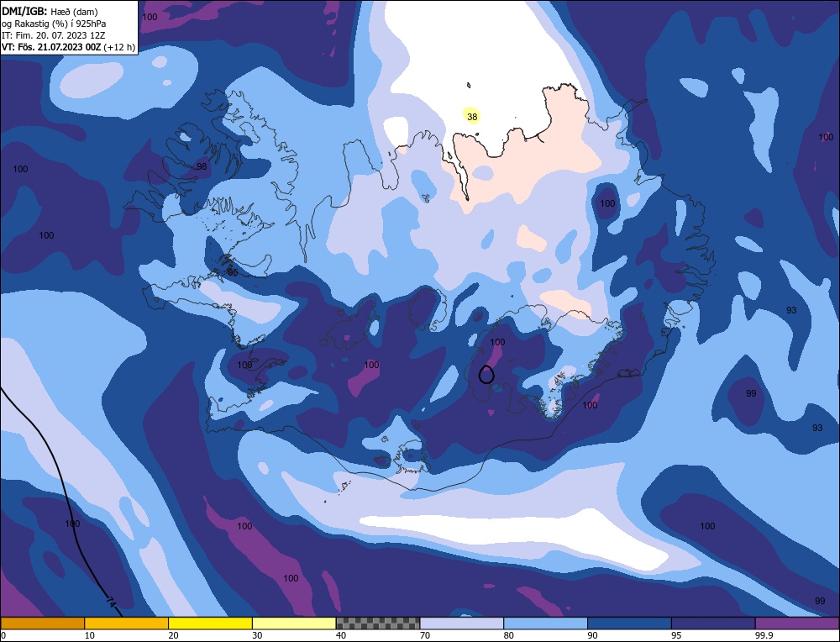Click the legend tick label 40

coord(341,635)
